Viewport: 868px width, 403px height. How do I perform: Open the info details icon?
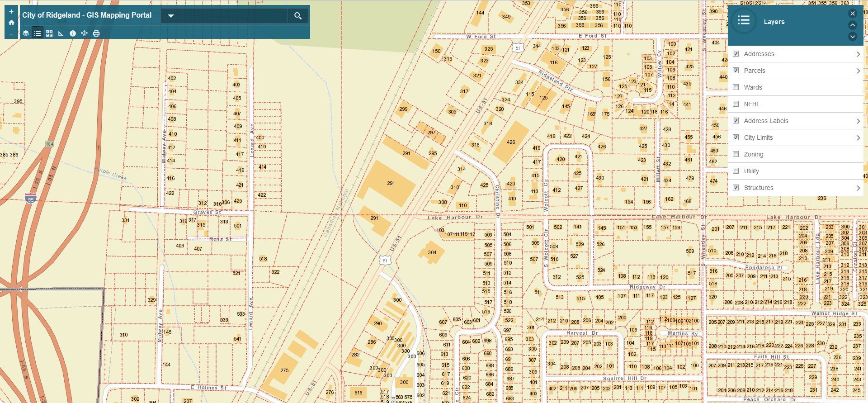point(73,33)
